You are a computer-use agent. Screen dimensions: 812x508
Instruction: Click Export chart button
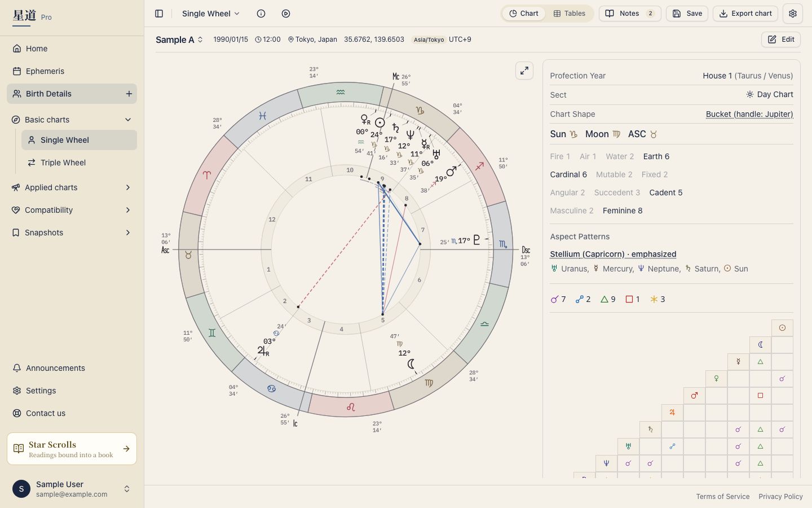pos(745,14)
